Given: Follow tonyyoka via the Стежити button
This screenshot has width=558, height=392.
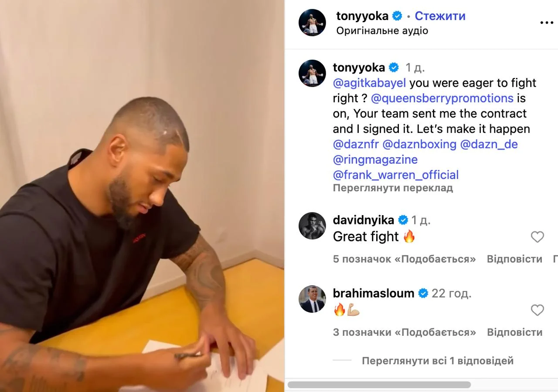Looking at the screenshot, I should click(x=440, y=16).
